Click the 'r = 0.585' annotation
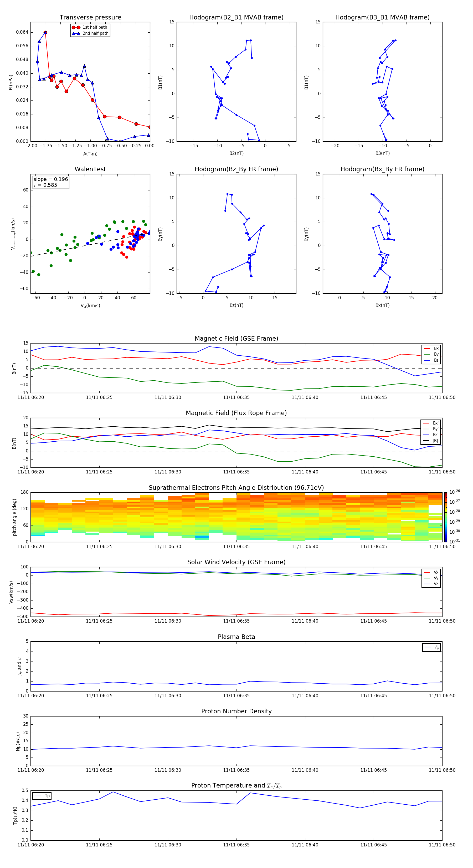Viewport: 473px width, 868px height. click(x=45, y=185)
